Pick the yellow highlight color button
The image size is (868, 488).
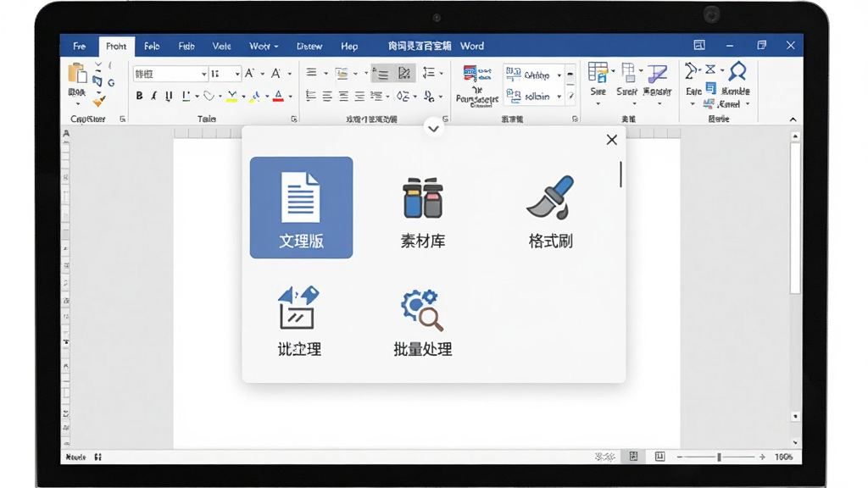[x=232, y=97]
